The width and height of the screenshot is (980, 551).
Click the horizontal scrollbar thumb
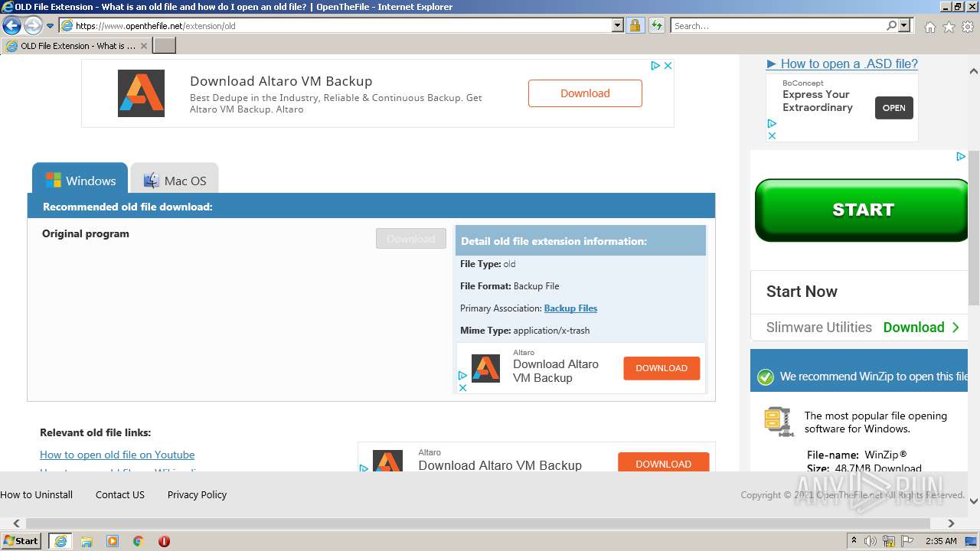coord(478,523)
